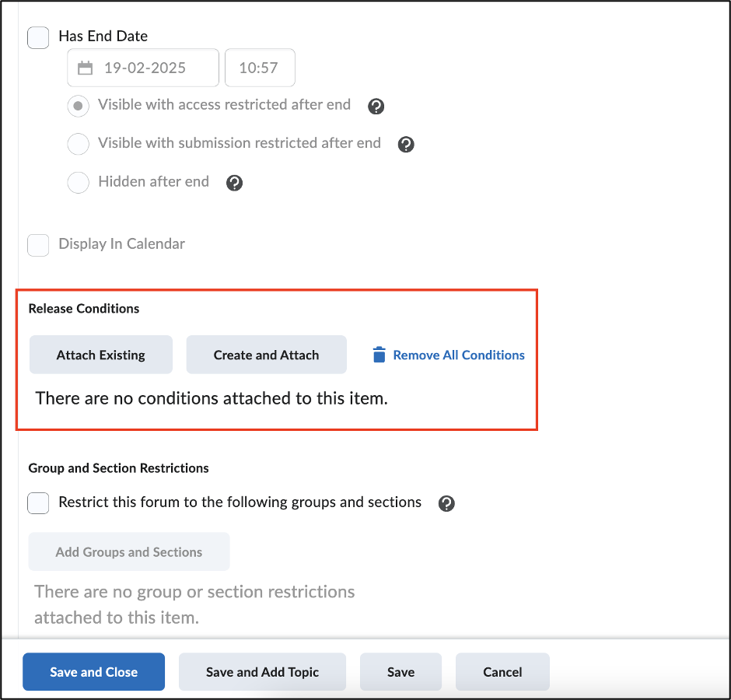
Task: Tick the Display In Calendar checkbox
Action: click(38, 245)
